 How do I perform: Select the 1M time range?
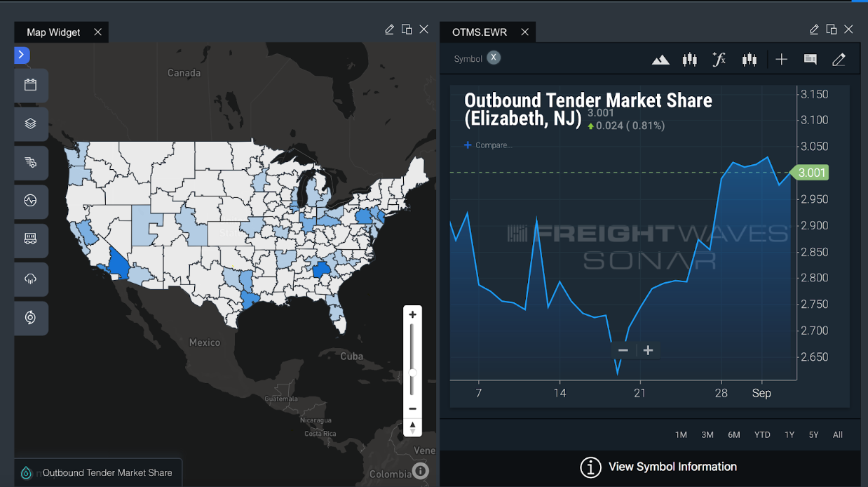(681, 435)
